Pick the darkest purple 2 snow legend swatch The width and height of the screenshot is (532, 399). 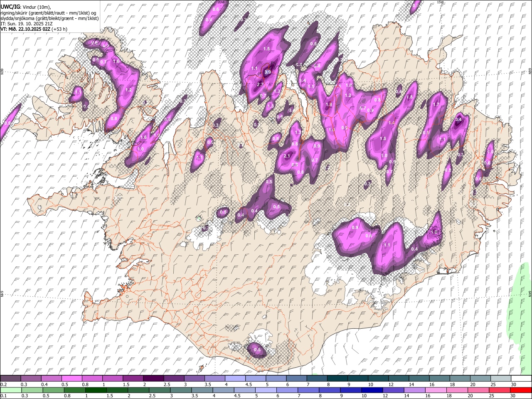pos(153,378)
